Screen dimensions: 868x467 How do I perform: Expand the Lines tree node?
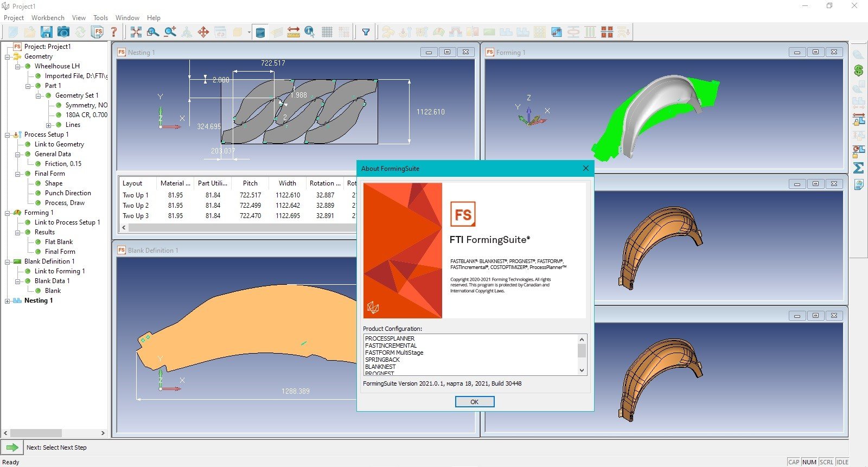[49, 125]
